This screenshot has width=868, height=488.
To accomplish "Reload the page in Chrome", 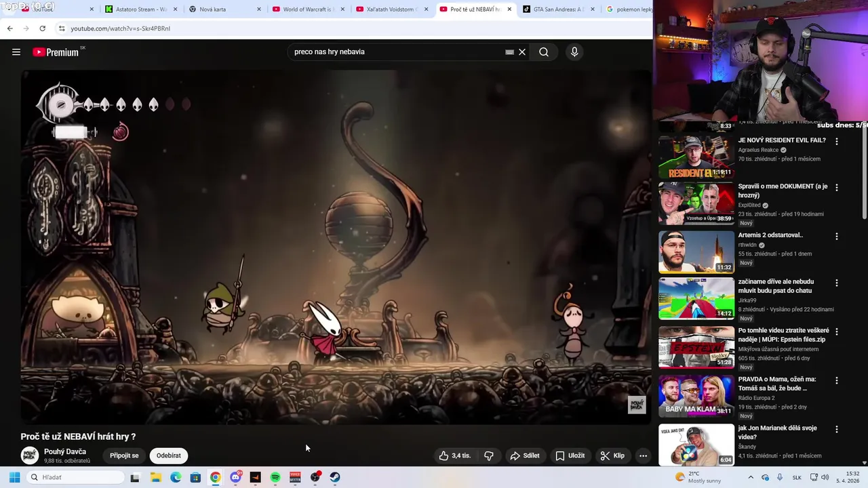I will point(42,28).
